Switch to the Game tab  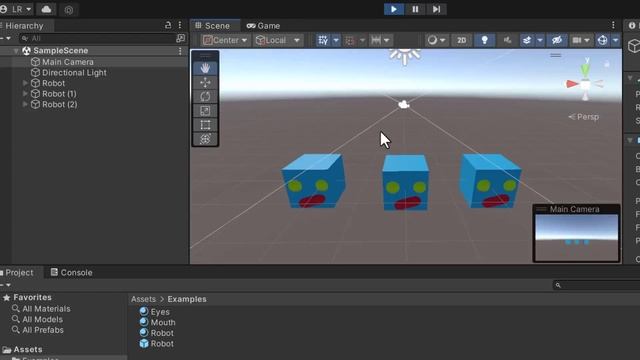click(263, 26)
